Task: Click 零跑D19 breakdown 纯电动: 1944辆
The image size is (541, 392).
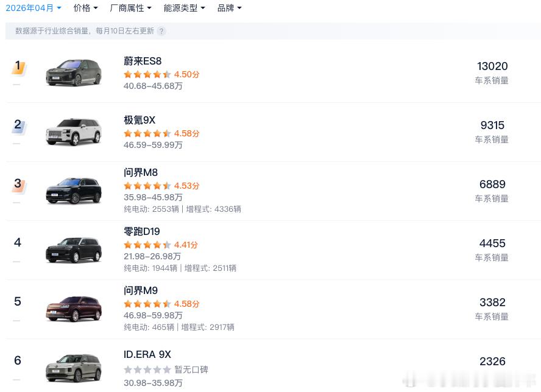Action: [150, 268]
